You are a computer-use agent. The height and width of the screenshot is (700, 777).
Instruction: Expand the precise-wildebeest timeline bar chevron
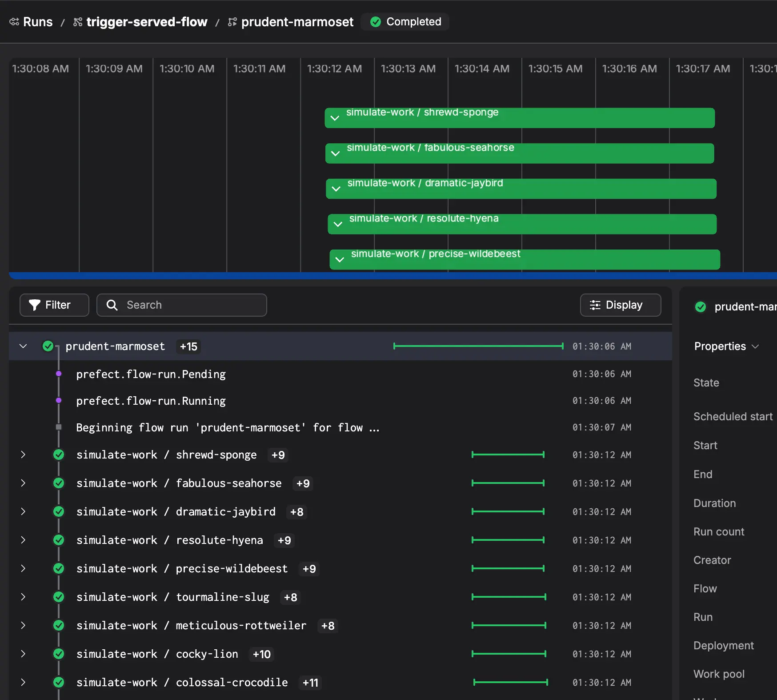(340, 259)
